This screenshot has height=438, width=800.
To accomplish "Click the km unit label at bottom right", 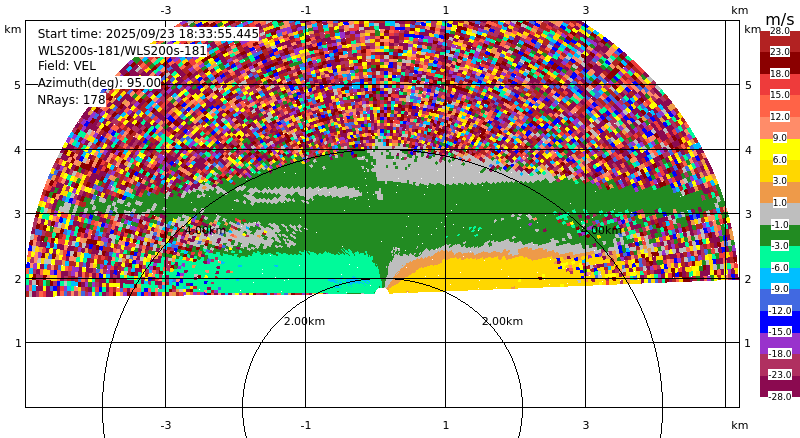I will pos(740,425).
